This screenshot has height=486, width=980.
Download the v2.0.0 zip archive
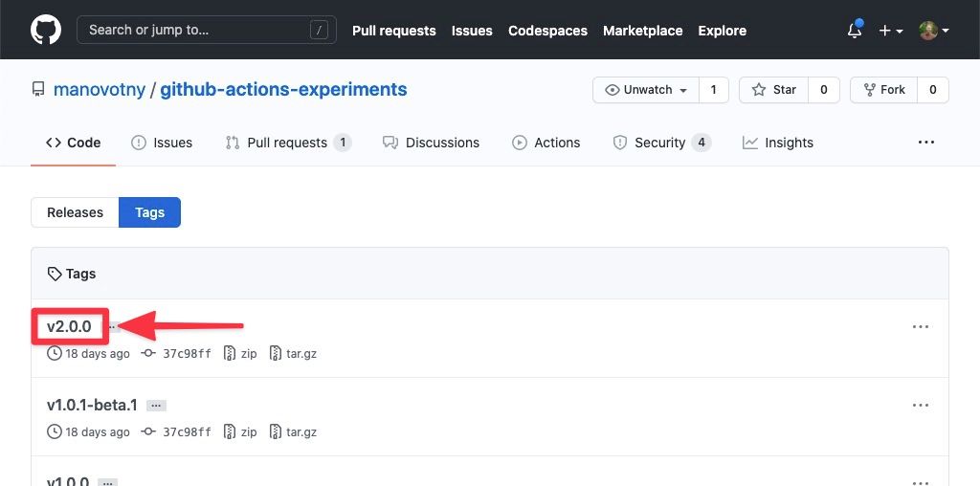pos(240,353)
